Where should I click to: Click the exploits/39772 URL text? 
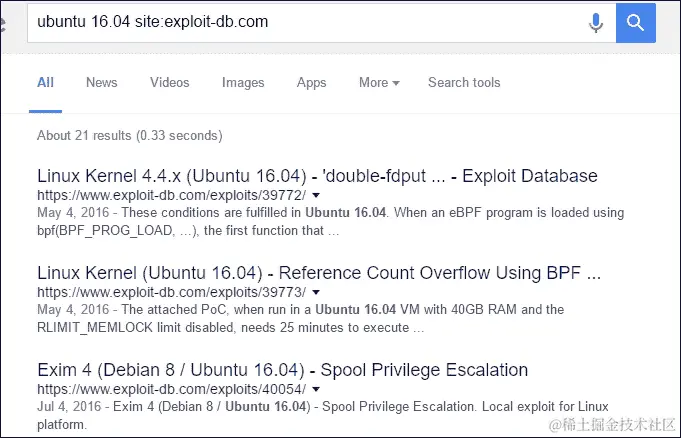coord(172,195)
